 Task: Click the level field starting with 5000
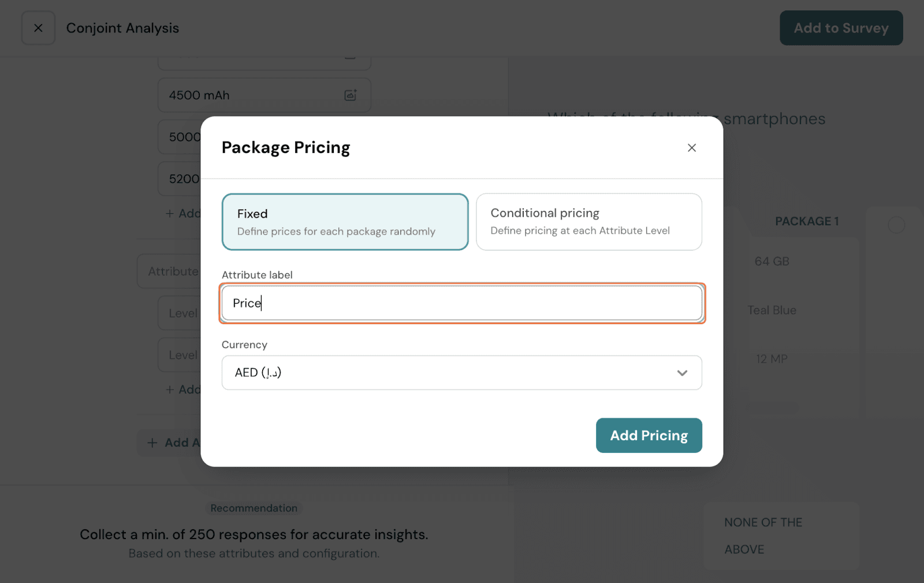pyautogui.click(x=180, y=137)
